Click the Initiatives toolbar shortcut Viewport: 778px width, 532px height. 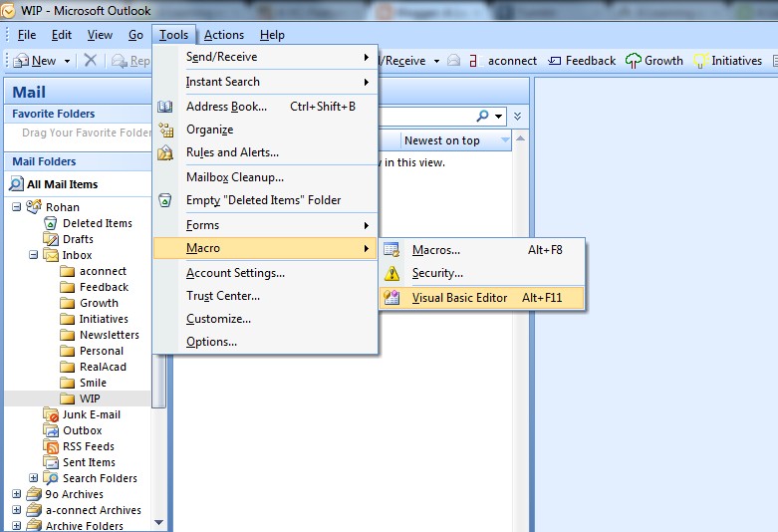click(728, 61)
